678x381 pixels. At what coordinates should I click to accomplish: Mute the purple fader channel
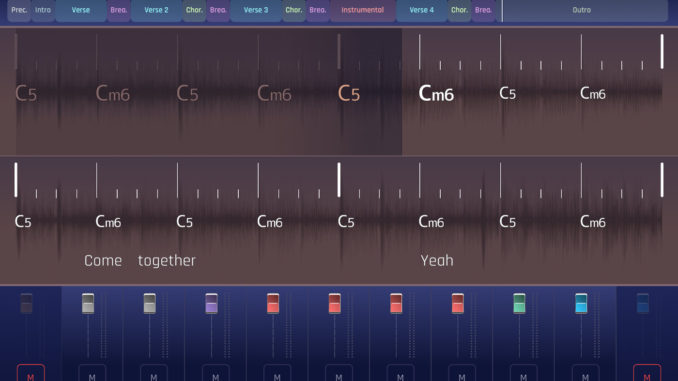(215, 374)
